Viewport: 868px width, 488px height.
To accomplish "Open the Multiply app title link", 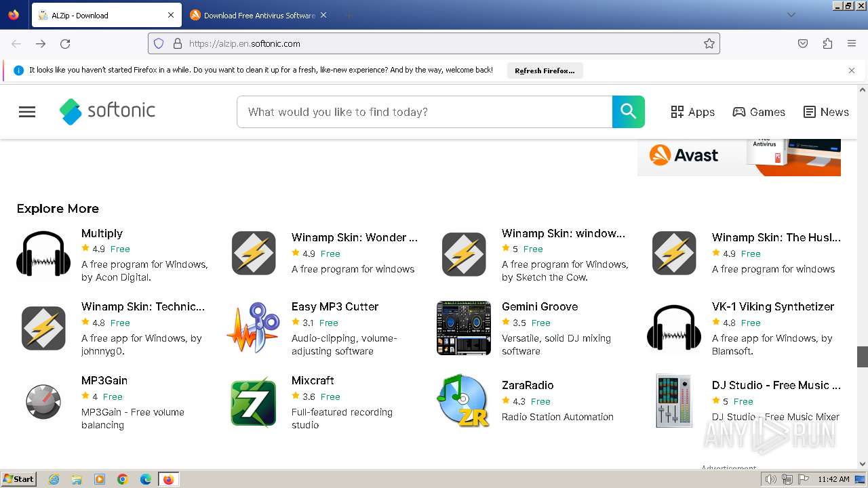I will tap(102, 233).
